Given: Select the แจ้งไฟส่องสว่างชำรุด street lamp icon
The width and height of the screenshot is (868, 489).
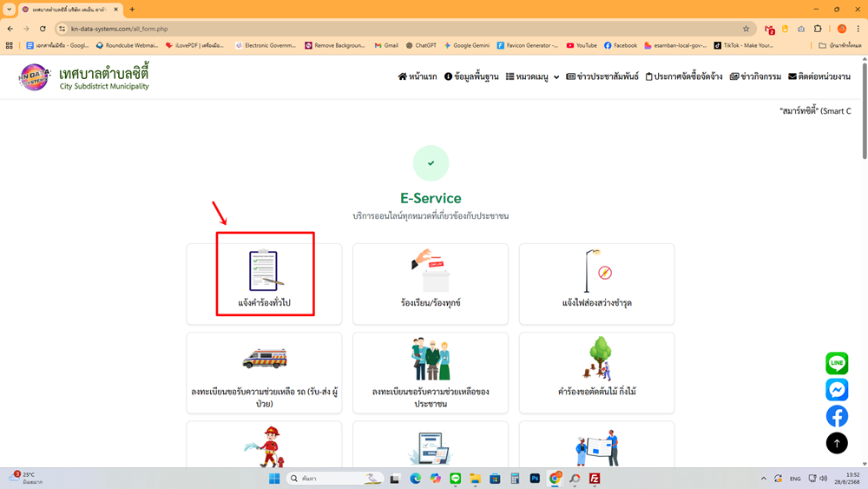Looking at the screenshot, I should 597,273.
